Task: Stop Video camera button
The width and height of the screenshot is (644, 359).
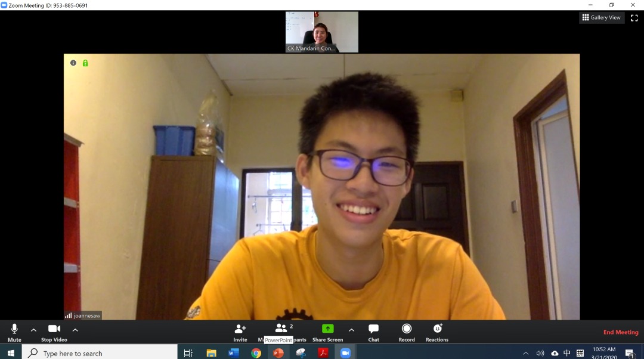Action: (x=54, y=332)
